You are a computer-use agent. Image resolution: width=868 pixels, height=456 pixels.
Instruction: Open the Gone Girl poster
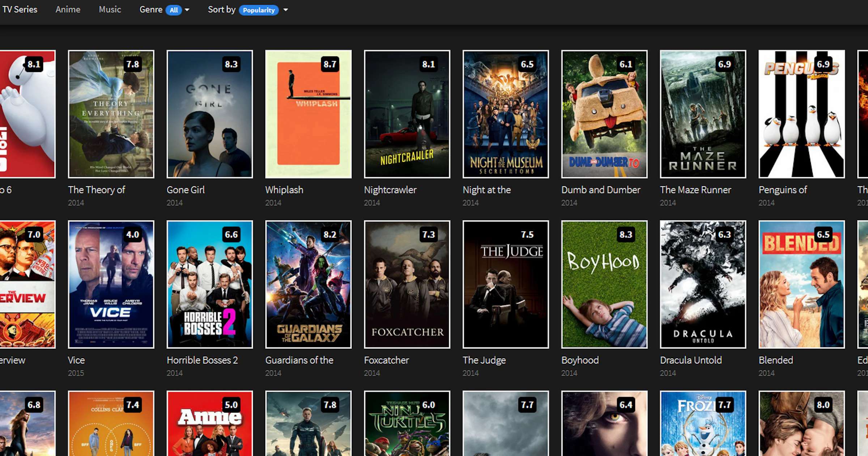[x=210, y=114]
